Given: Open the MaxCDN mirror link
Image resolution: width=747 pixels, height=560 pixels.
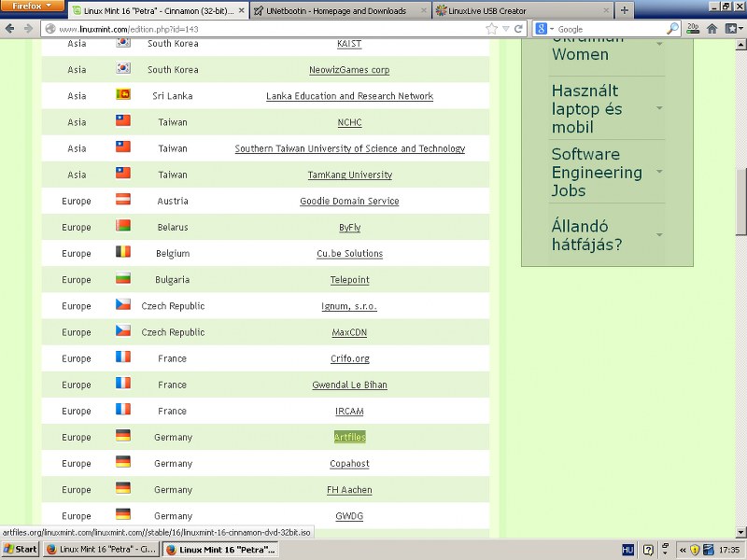Looking at the screenshot, I should [x=349, y=332].
